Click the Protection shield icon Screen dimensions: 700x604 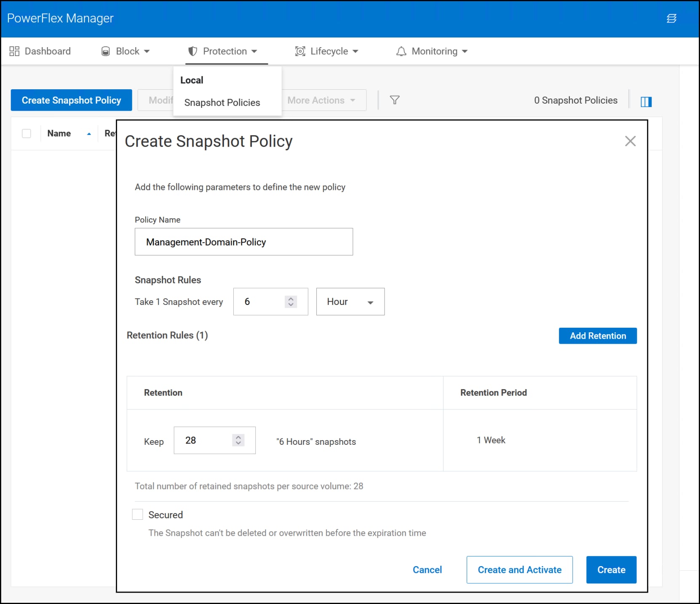[x=192, y=51]
